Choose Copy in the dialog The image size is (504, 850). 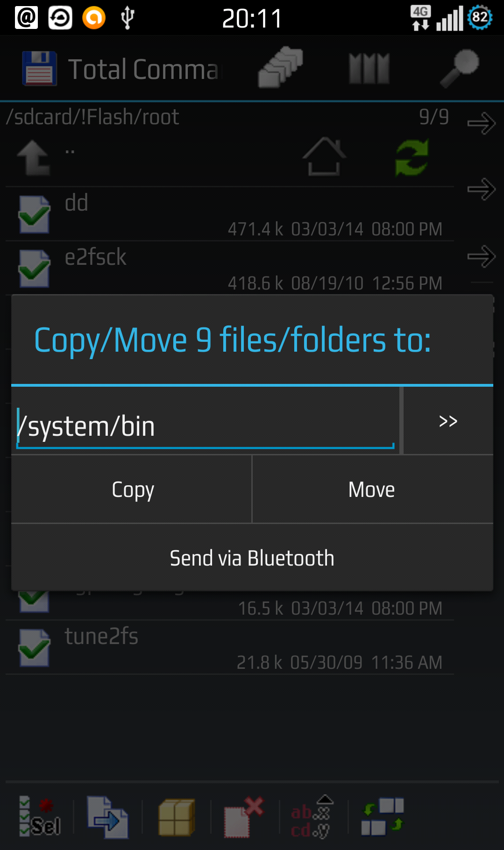point(132,489)
